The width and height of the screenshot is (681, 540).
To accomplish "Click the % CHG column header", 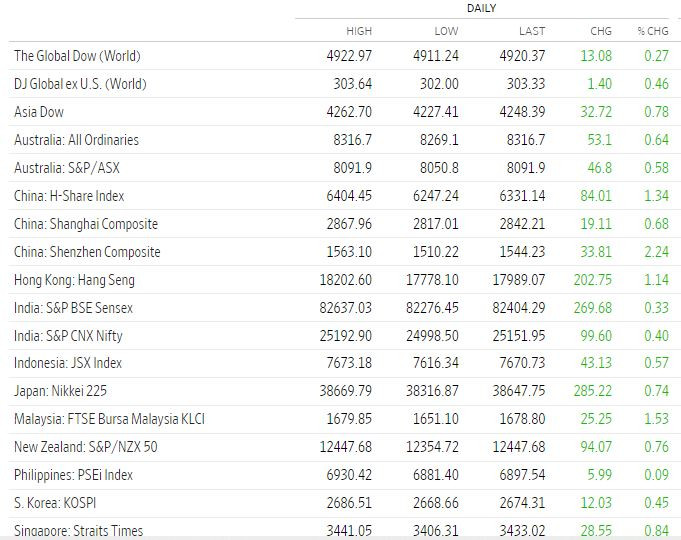I will click(x=652, y=32).
